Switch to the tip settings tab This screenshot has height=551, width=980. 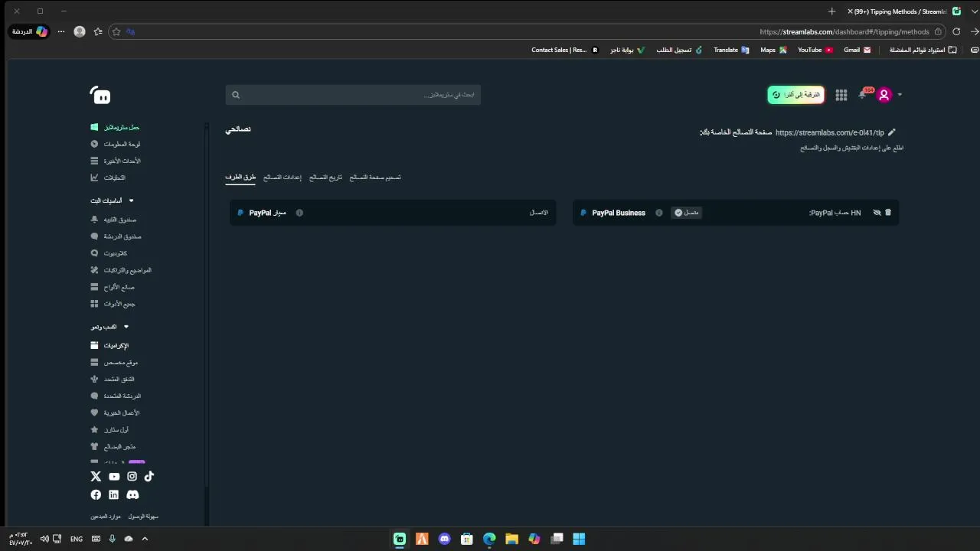(x=283, y=177)
